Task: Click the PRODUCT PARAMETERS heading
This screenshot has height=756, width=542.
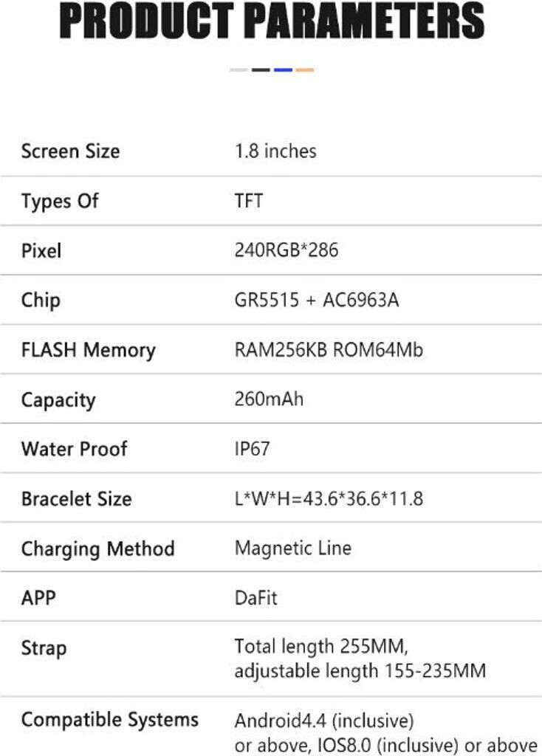Action: (x=272, y=23)
